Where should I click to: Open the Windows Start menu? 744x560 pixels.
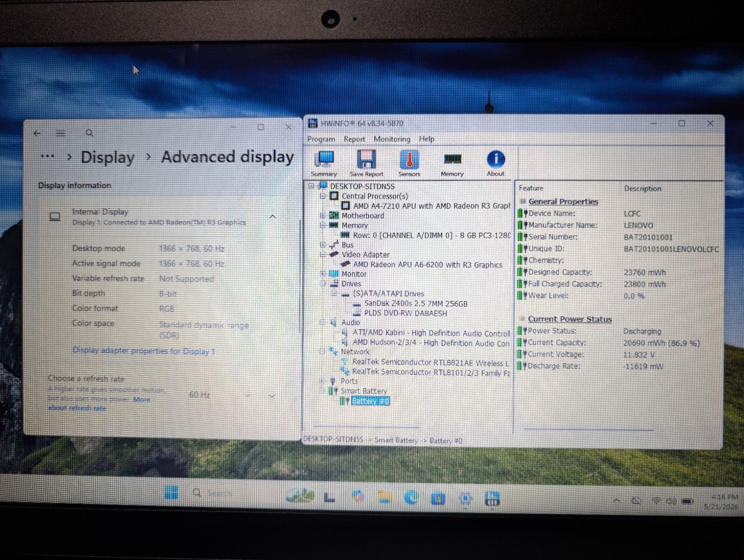[x=171, y=492]
